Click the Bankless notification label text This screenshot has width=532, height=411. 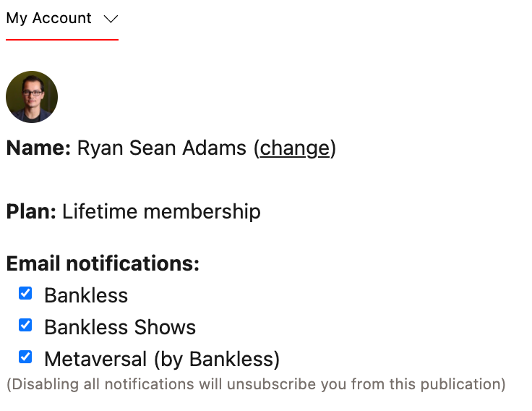(86, 295)
